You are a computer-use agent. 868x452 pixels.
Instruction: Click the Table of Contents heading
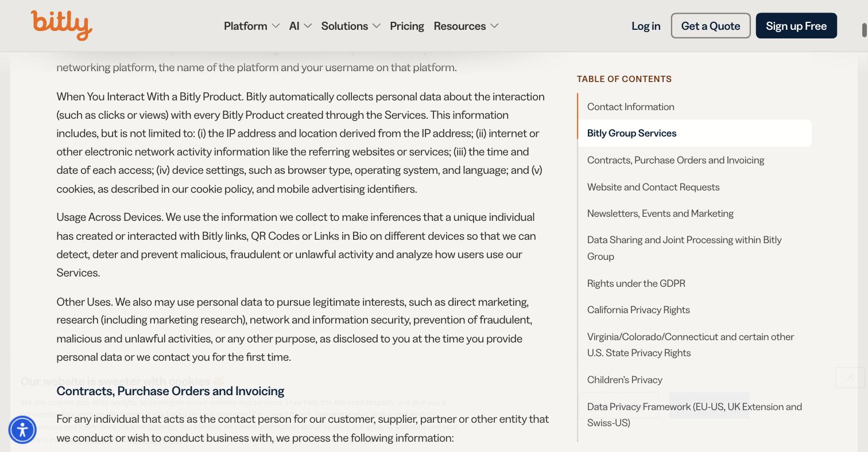tap(624, 79)
